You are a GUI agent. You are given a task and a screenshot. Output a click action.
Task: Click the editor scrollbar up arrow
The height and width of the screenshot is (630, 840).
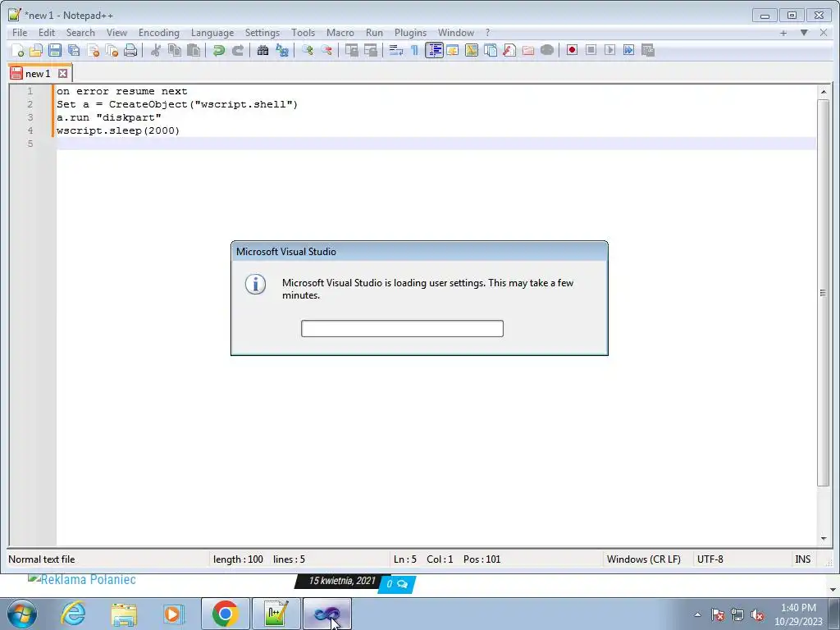click(824, 92)
